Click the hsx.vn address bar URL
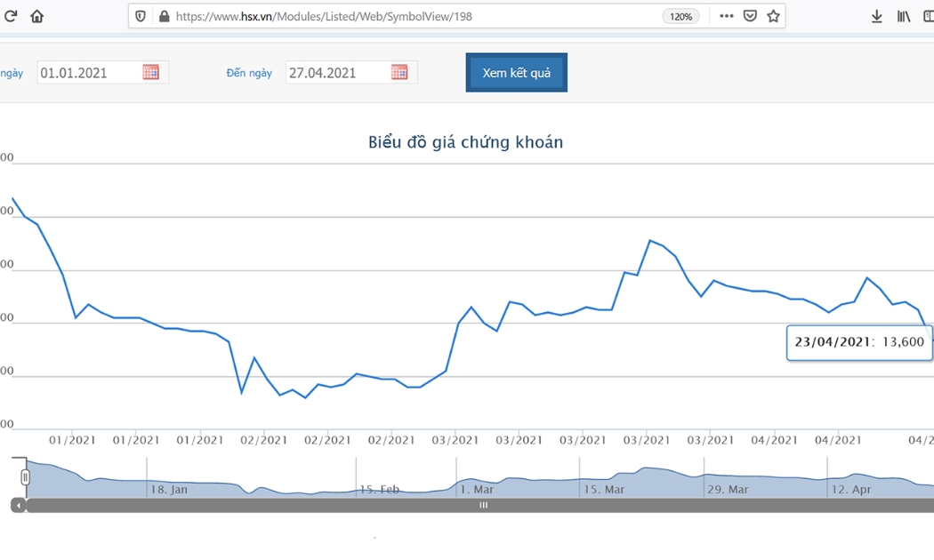This screenshot has height=560, width=934. pos(324,17)
